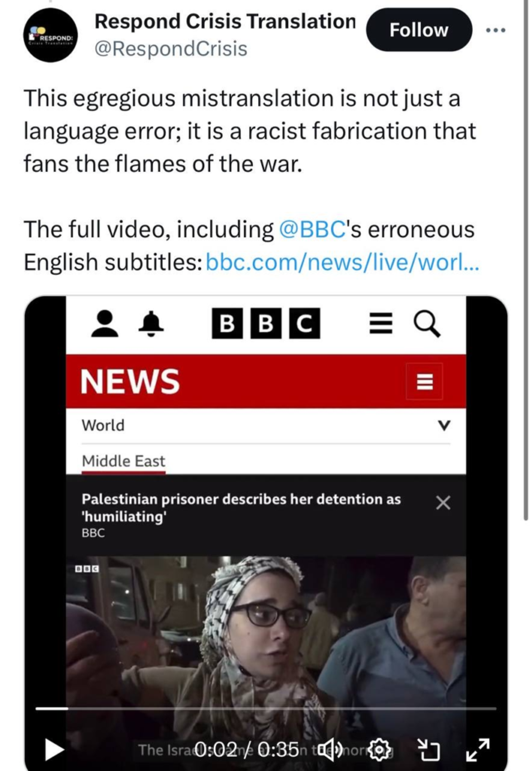
Task: Click the Follow button
Action: 419,30
